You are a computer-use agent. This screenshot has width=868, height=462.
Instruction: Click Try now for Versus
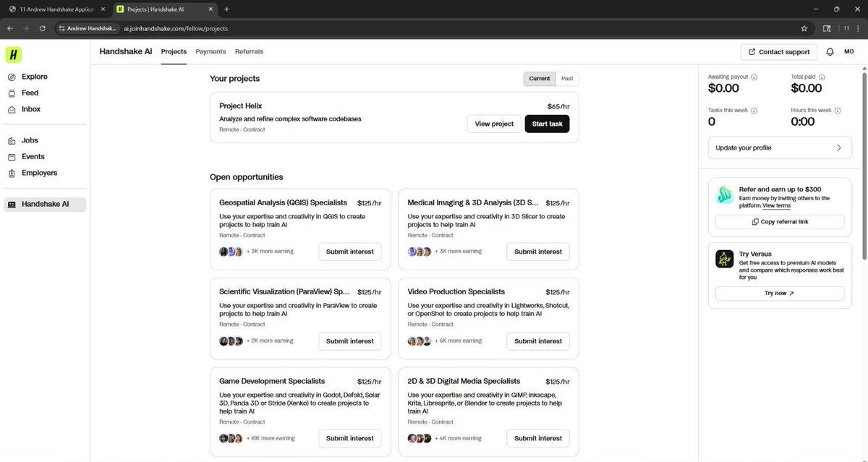780,294
